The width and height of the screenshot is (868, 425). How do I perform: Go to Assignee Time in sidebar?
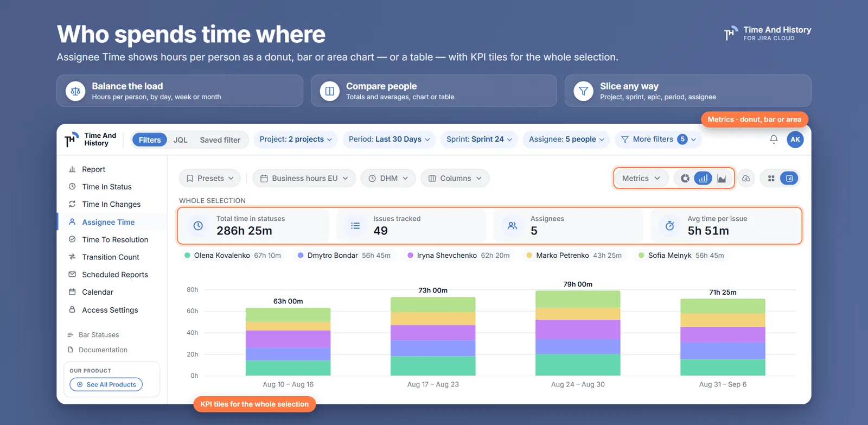click(x=108, y=222)
